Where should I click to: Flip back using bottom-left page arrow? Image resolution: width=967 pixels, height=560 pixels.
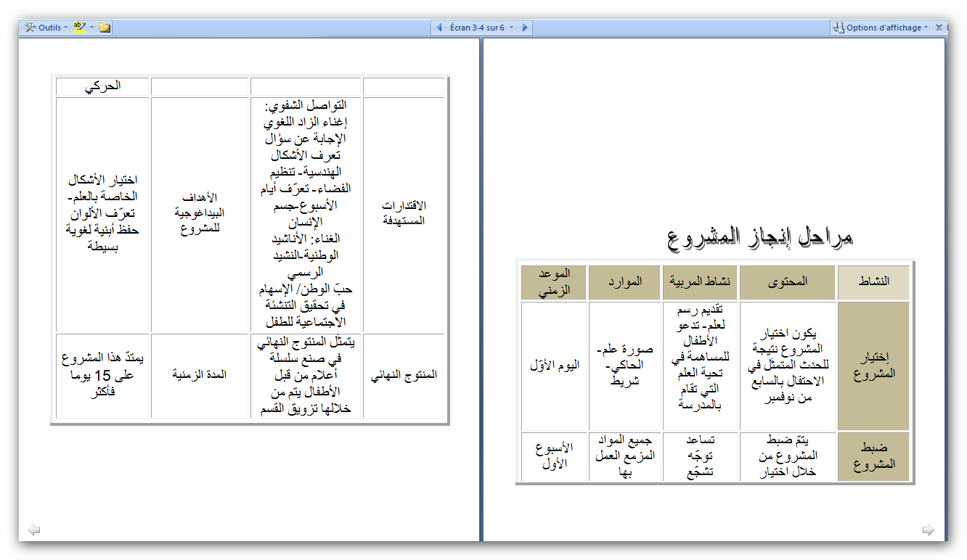[x=33, y=530]
